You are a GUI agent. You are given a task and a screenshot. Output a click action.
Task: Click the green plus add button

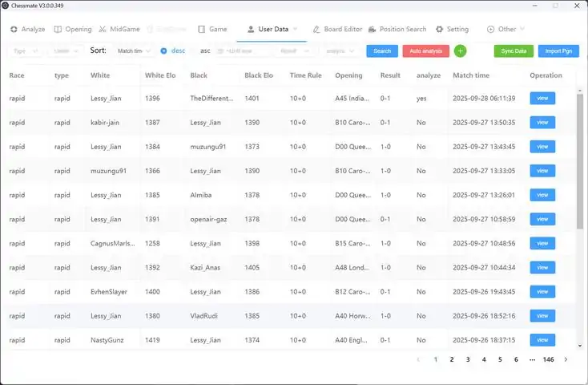(460, 51)
